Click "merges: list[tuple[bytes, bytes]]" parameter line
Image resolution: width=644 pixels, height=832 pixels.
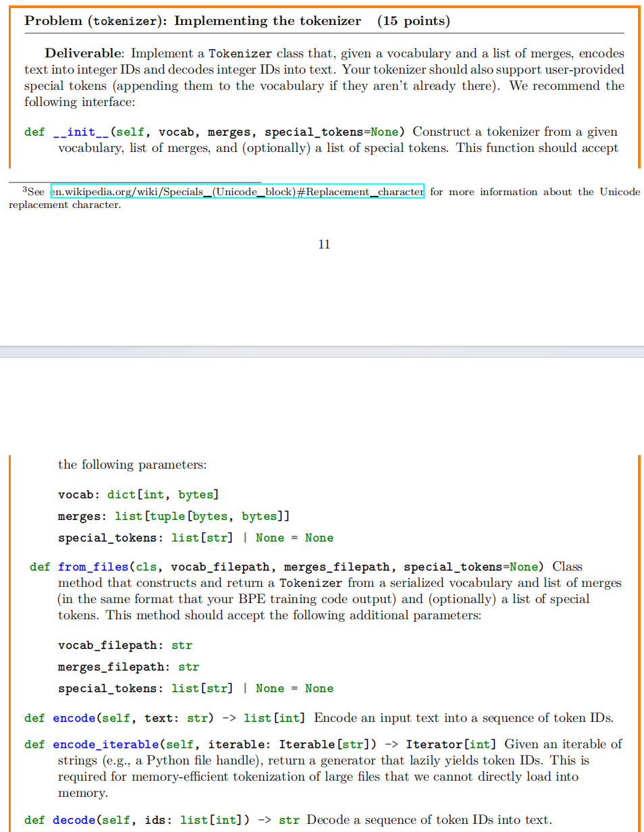(174, 517)
